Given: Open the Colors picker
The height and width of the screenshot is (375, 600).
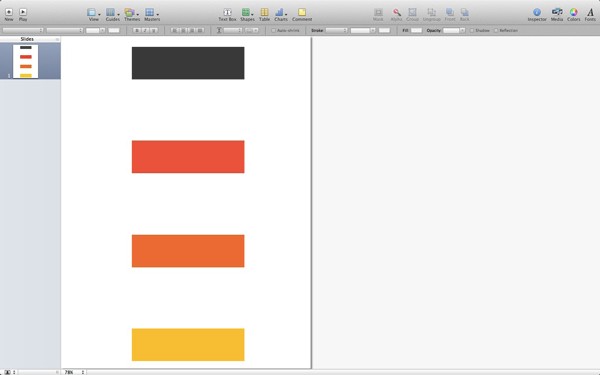Looking at the screenshot, I should point(574,15).
